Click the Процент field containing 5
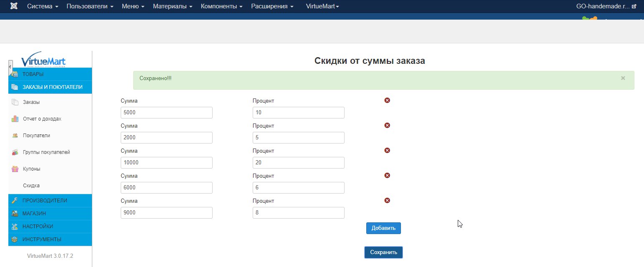The height and width of the screenshot is (267, 644). pos(299,138)
